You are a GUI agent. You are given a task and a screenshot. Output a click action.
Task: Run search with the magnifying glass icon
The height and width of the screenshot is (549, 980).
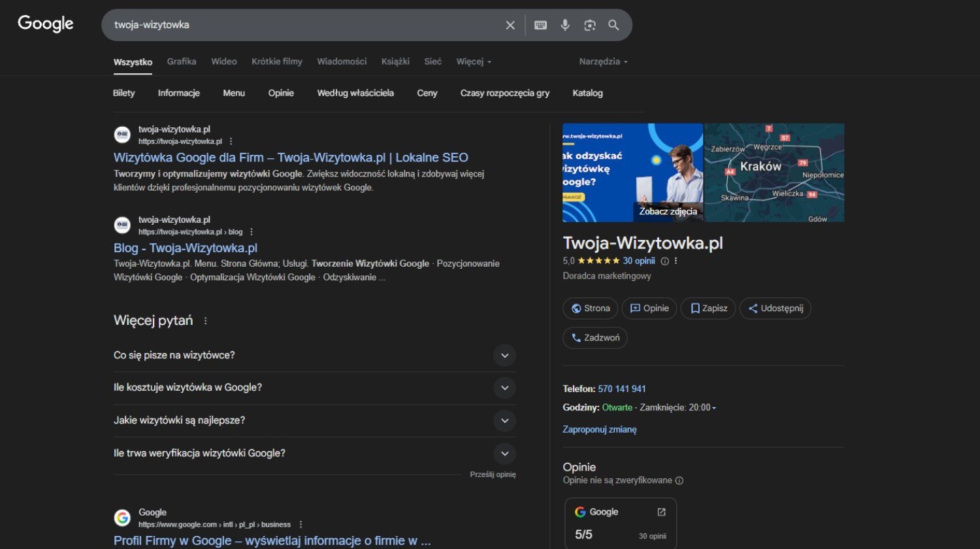coord(613,25)
